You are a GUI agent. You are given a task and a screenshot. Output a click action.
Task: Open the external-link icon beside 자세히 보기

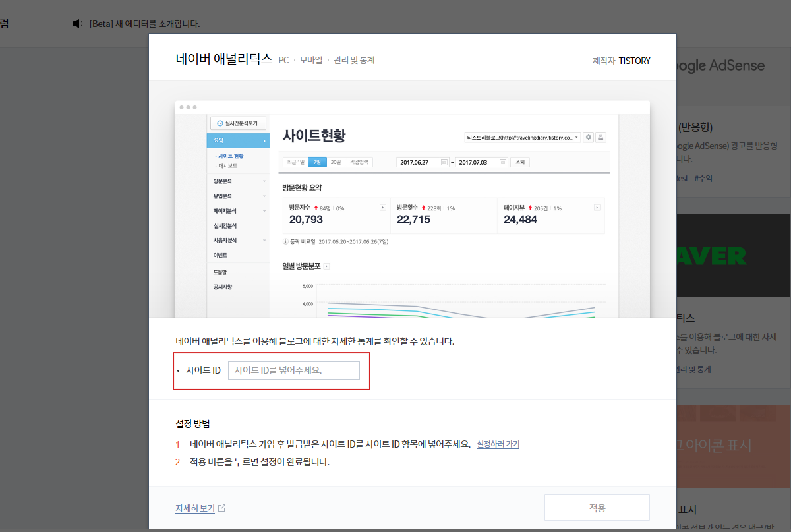click(x=222, y=508)
